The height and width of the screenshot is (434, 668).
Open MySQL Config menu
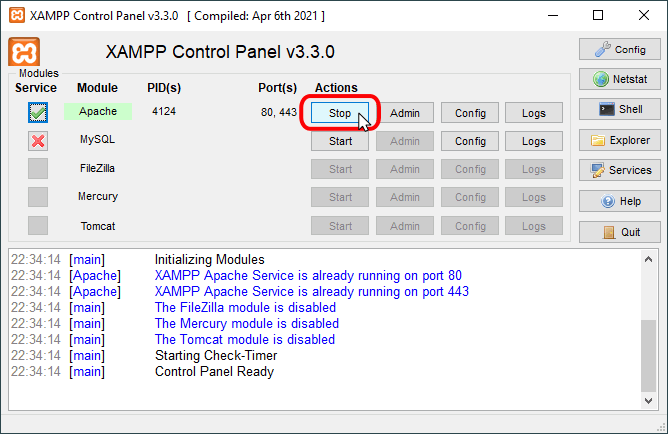[x=470, y=141]
